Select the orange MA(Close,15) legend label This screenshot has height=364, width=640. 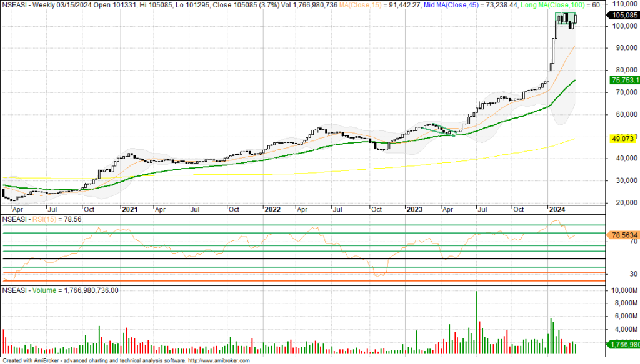click(x=389, y=5)
